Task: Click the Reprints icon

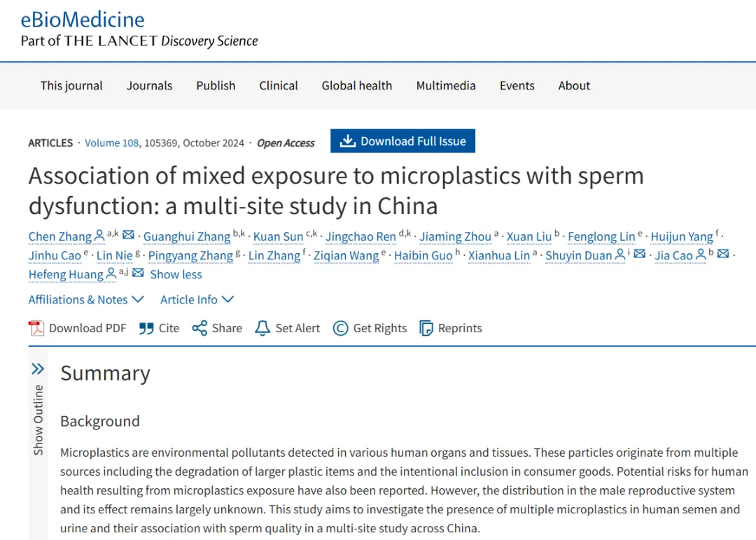Action: click(x=426, y=328)
